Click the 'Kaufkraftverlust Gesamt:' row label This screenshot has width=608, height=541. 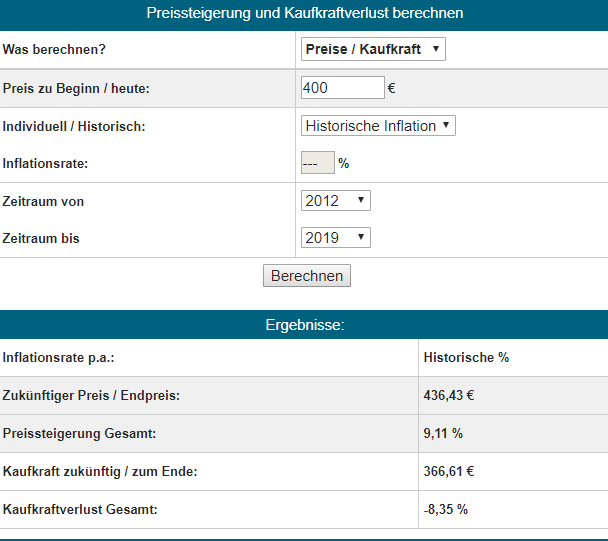tap(80, 510)
